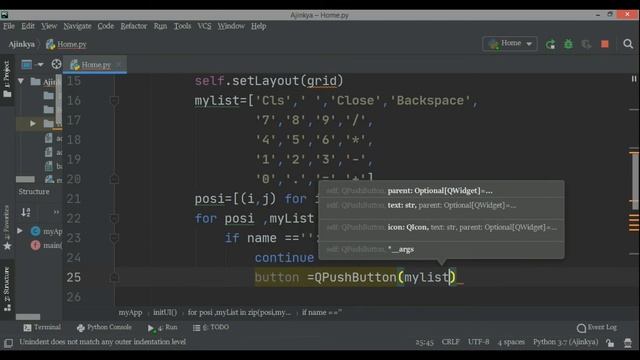The height and width of the screenshot is (360, 640).
Task: Open the 4: Run tool window
Action: tap(162, 327)
